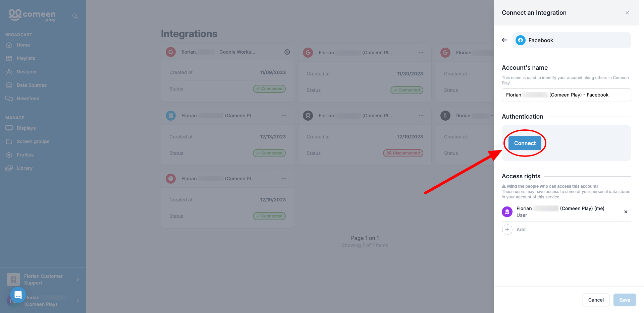The image size is (644, 313).
Task: Open options menu on 11/30/2023 integration card
Action: click(x=421, y=53)
